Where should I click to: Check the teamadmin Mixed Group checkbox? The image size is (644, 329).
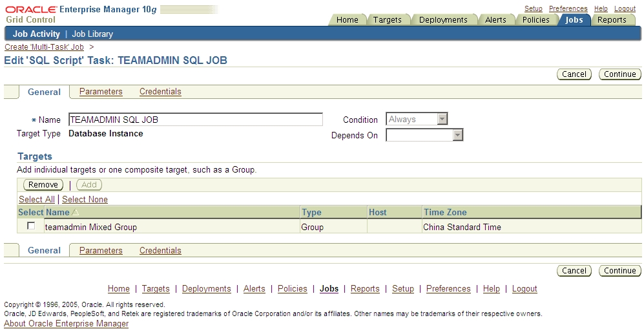31,226
